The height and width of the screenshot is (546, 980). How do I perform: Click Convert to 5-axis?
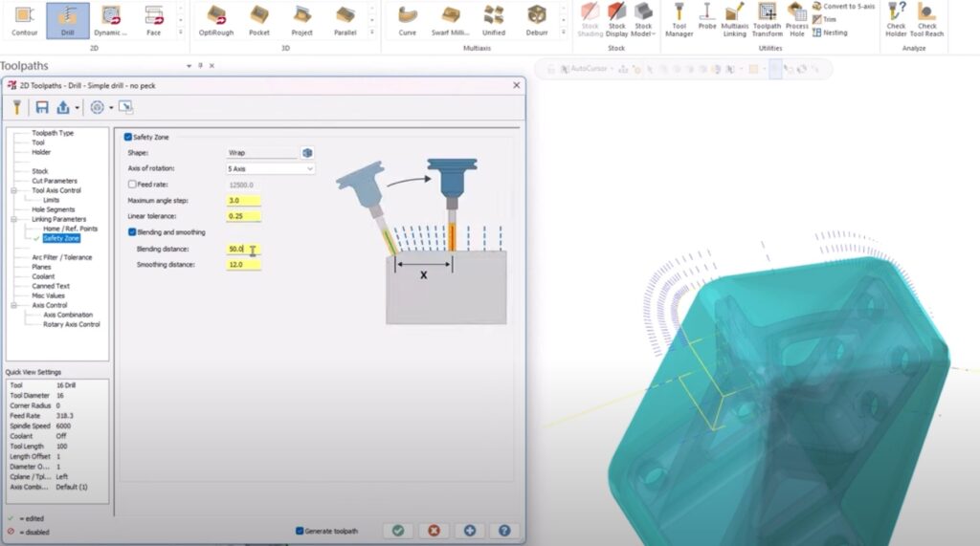tap(843, 7)
